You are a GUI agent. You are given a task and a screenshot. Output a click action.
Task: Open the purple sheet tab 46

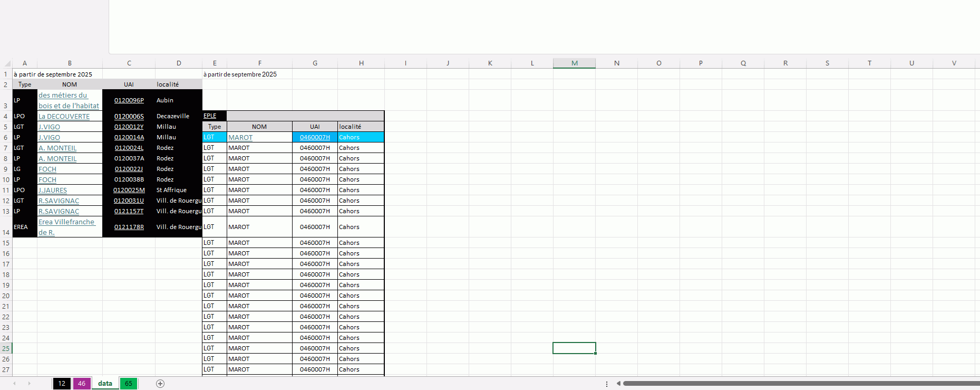[x=82, y=384]
